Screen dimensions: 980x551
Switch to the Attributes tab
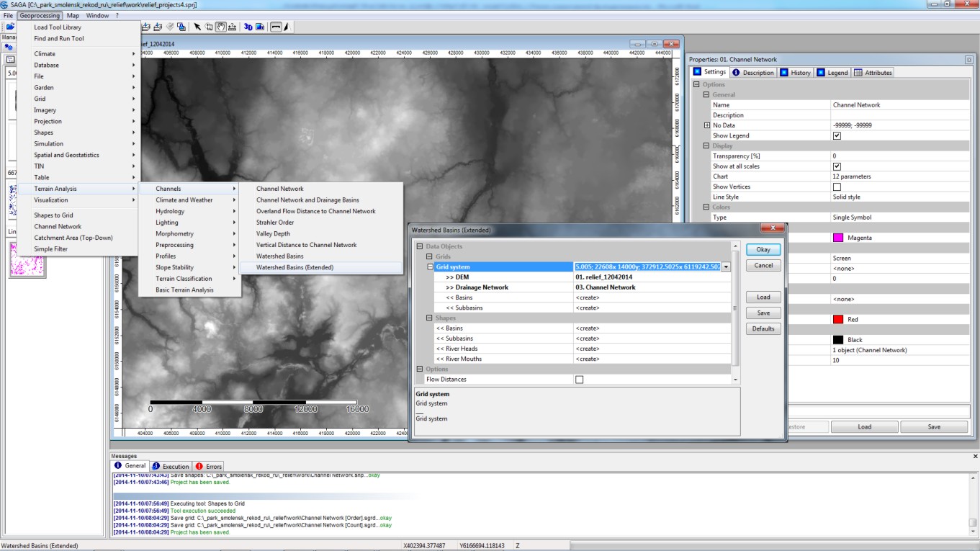click(x=873, y=73)
